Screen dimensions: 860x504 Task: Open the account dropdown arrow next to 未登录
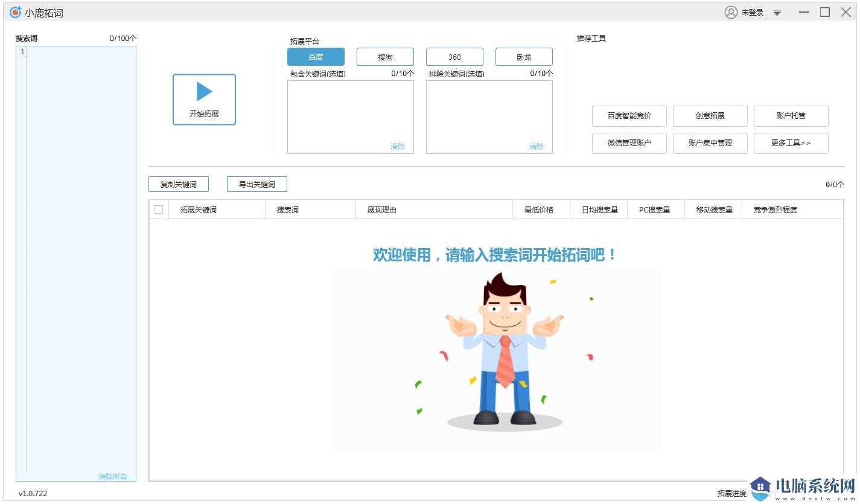point(777,13)
